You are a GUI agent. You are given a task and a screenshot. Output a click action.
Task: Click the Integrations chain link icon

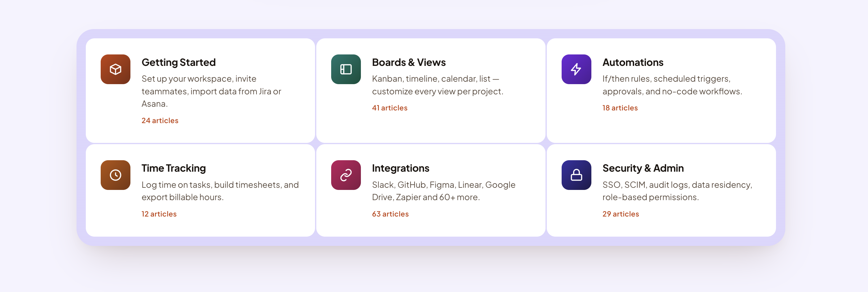pyautogui.click(x=346, y=175)
